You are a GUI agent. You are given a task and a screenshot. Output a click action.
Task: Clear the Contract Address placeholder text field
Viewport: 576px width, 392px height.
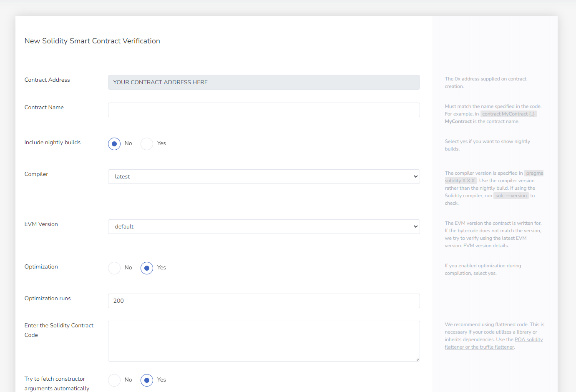point(264,82)
